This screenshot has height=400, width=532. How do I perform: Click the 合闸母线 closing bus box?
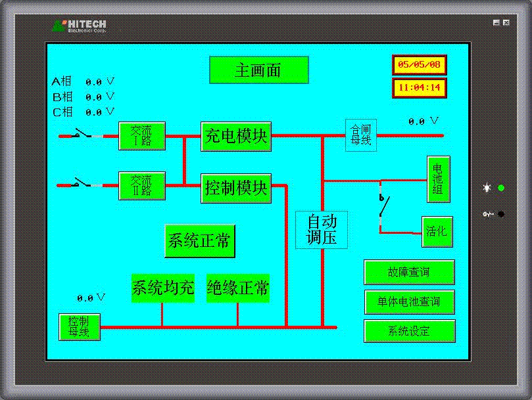point(361,135)
